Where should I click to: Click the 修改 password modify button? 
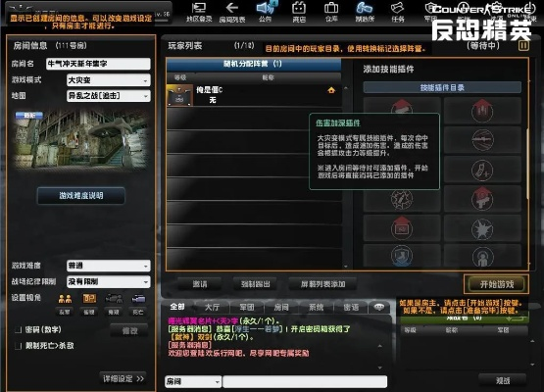(129, 331)
